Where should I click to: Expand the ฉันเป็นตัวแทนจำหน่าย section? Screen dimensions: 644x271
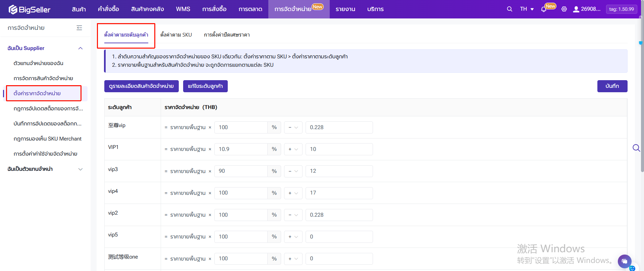[x=80, y=169]
